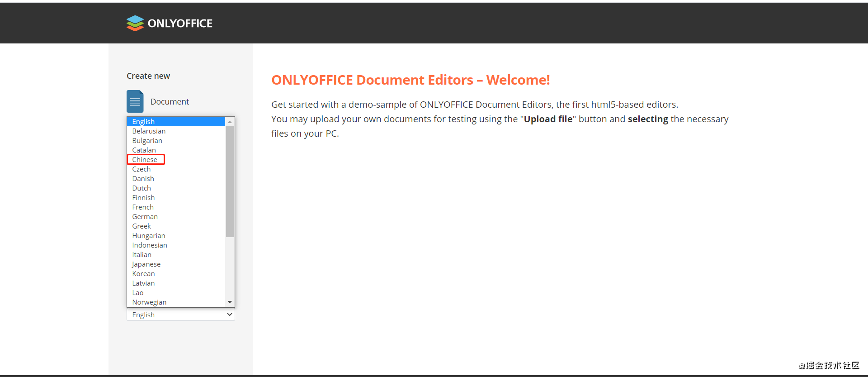This screenshot has width=868, height=377.
Task: Click the language list scroll-up arrow
Action: click(x=230, y=122)
